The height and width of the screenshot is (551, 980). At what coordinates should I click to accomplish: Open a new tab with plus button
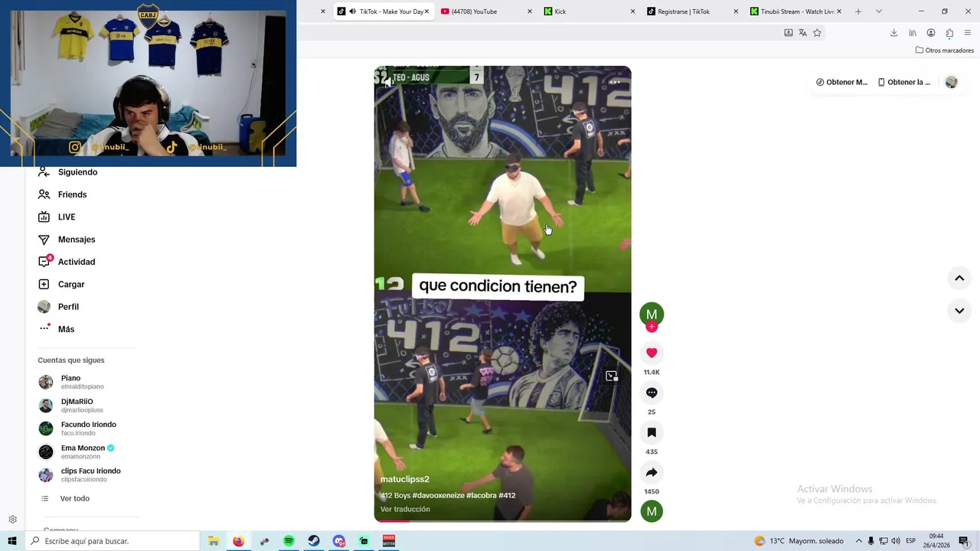[x=857, y=11]
